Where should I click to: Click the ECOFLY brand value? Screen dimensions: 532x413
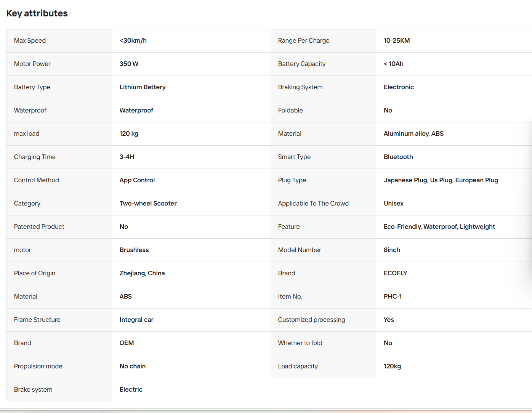pyautogui.click(x=395, y=273)
